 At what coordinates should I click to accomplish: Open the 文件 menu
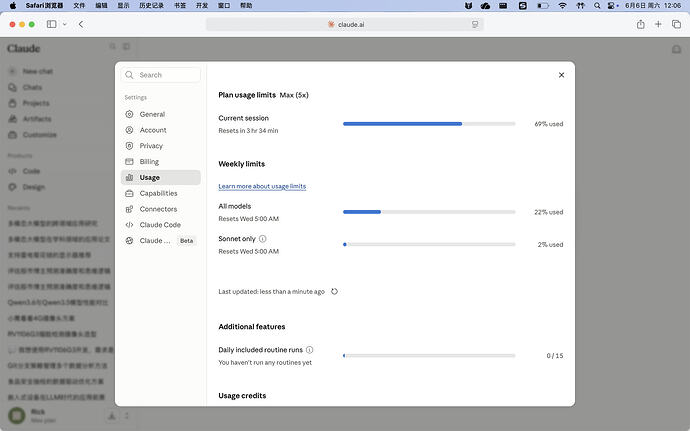pos(79,5)
